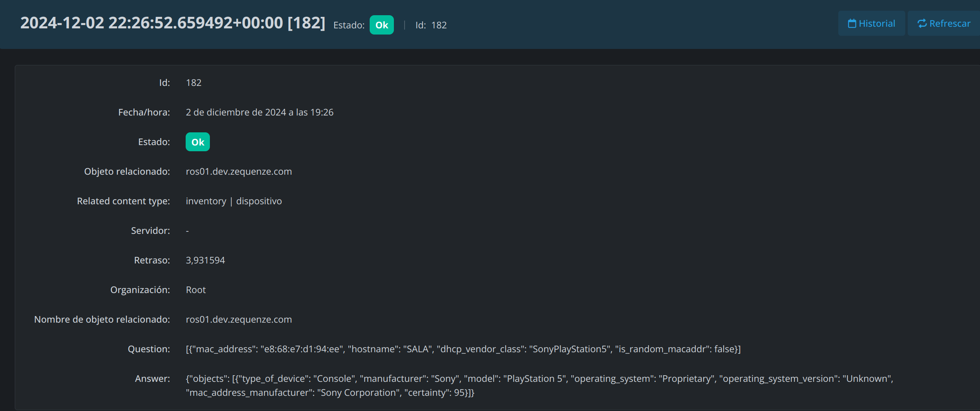Click the Id 182 value in header bar
Screen dimensions: 980x411
[x=439, y=25]
